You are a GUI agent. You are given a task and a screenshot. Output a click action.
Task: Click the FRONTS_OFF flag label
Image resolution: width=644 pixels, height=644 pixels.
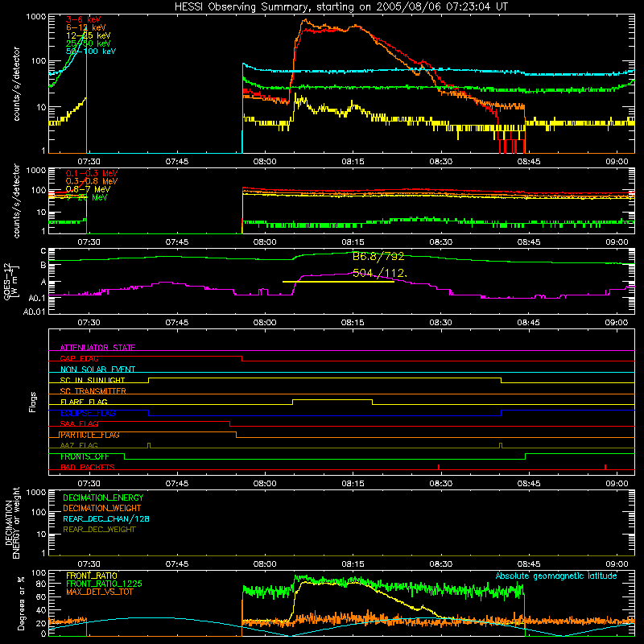click(85, 456)
